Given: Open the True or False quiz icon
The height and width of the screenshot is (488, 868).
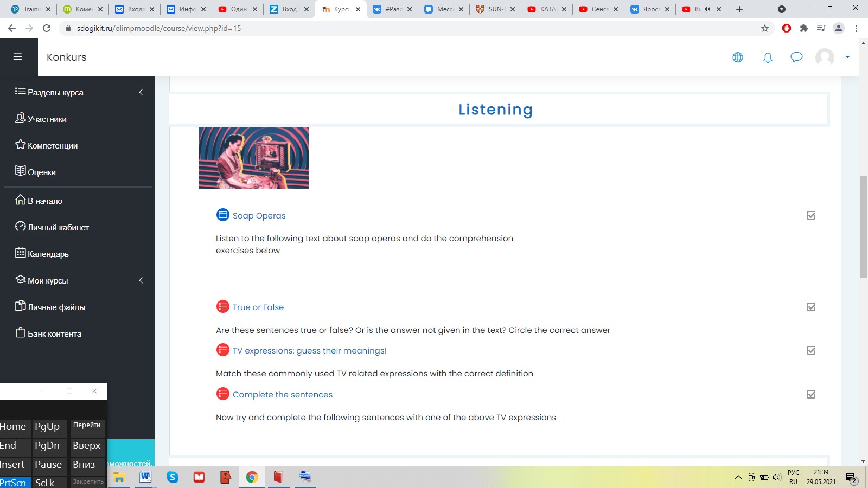Looking at the screenshot, I should pos(223,306).
